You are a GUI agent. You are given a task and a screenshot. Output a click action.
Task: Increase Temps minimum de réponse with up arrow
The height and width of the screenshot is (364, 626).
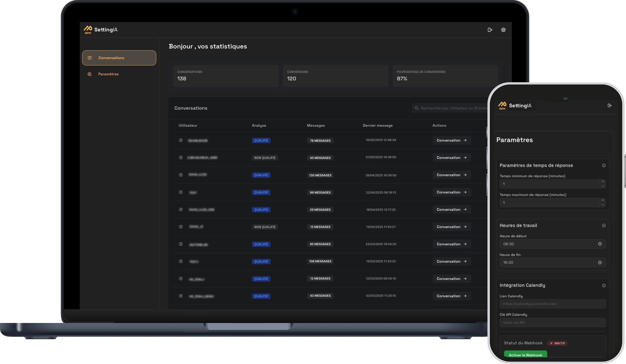click(603, 182)
